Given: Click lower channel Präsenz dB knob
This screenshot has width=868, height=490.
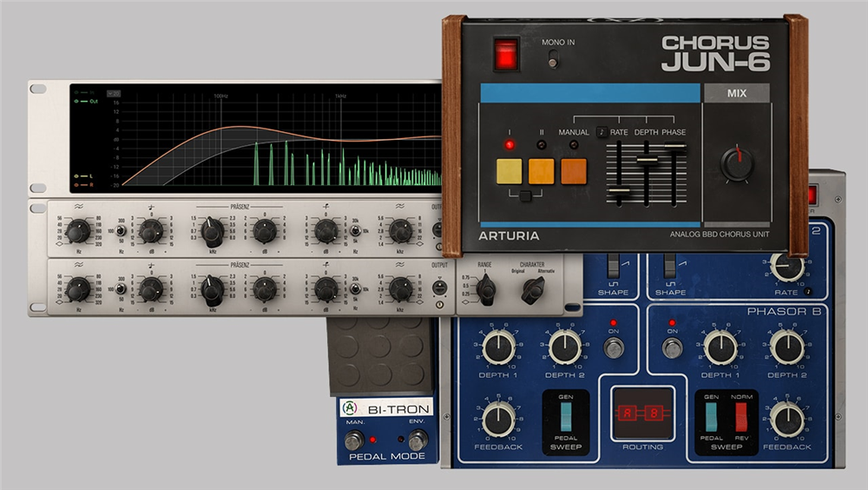Looking at the screenshot, I should [265, 289].
